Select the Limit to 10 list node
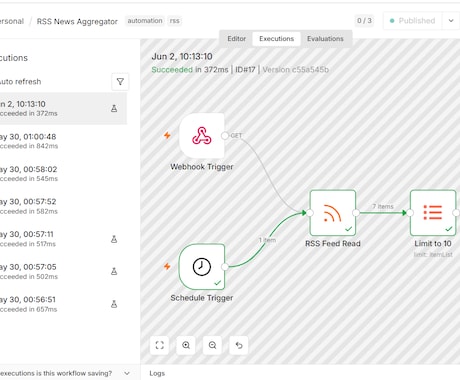Screen dimensions: 460x380 pyautogui.click(x=433, y=213)
